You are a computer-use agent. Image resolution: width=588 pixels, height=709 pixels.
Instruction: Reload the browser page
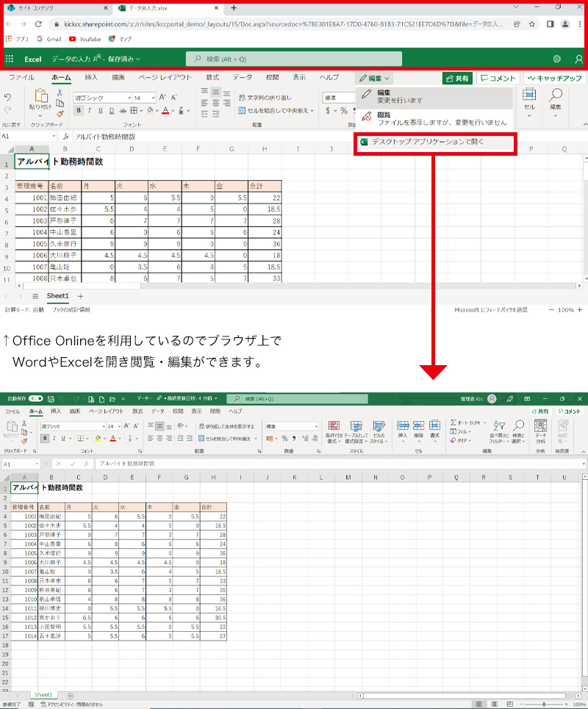[x=38, y=24]
